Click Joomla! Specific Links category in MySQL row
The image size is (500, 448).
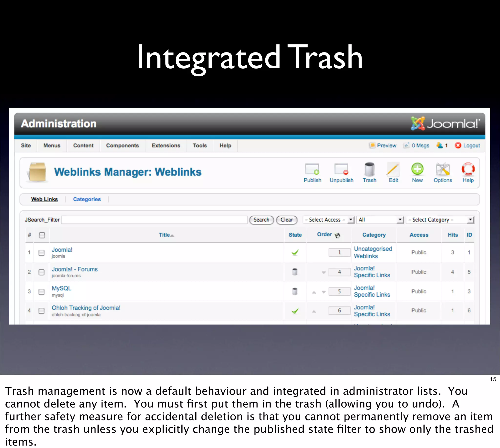372,291
